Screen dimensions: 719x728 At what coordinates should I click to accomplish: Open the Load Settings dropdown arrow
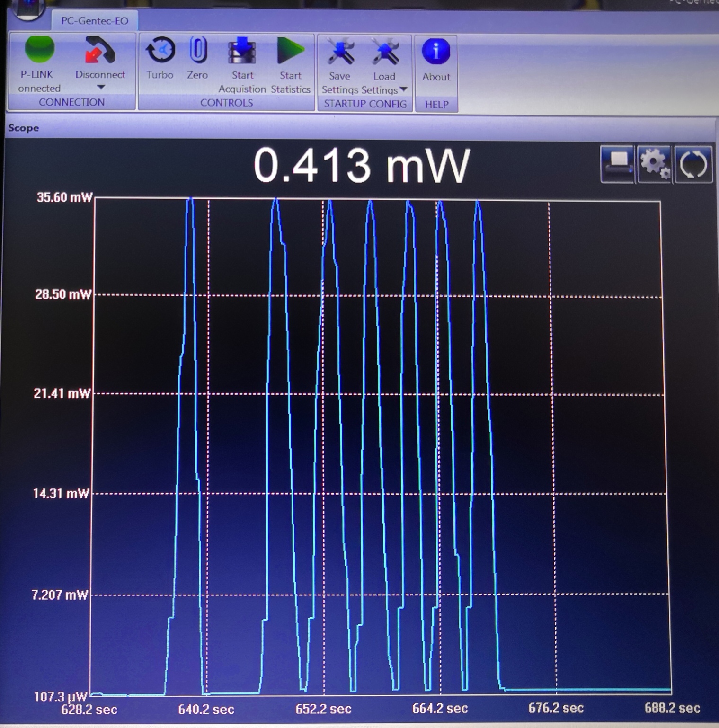(403, 89)
